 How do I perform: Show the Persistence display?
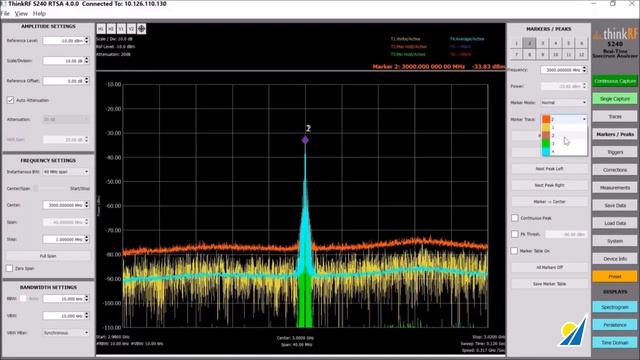click(x=615, y=325)
